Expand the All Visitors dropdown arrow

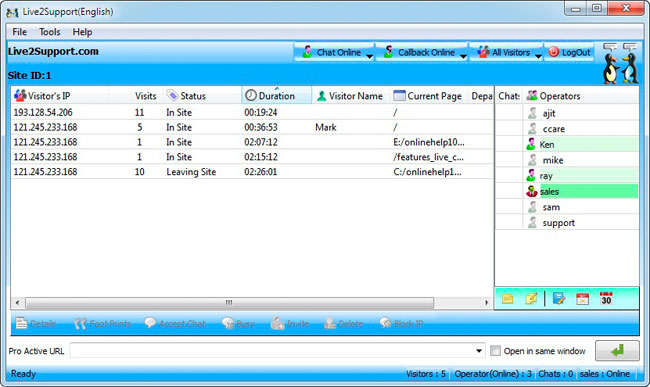[x=538, y=56]
